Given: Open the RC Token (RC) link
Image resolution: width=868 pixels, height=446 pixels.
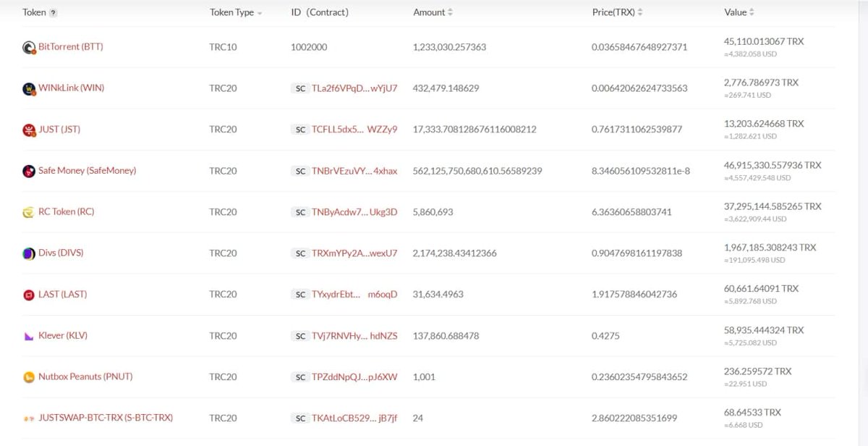Looking at the screenshot, I should pos(66,212).
